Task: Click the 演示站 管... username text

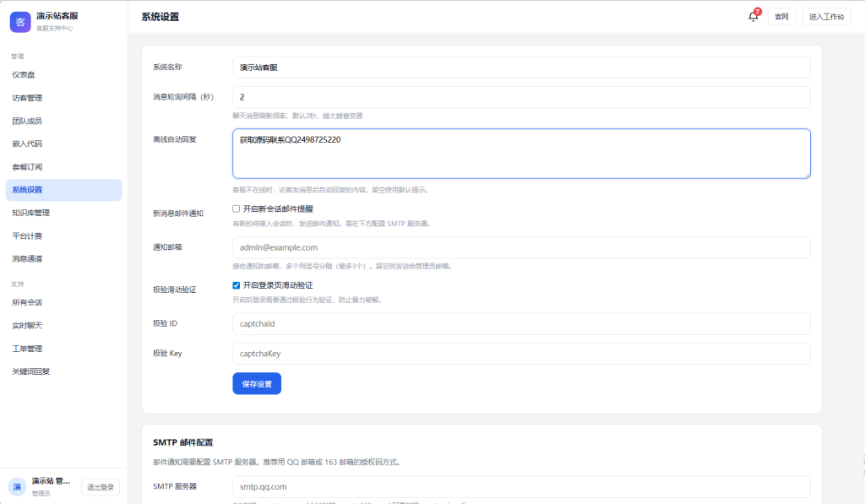Action: (x=51, y=481)
